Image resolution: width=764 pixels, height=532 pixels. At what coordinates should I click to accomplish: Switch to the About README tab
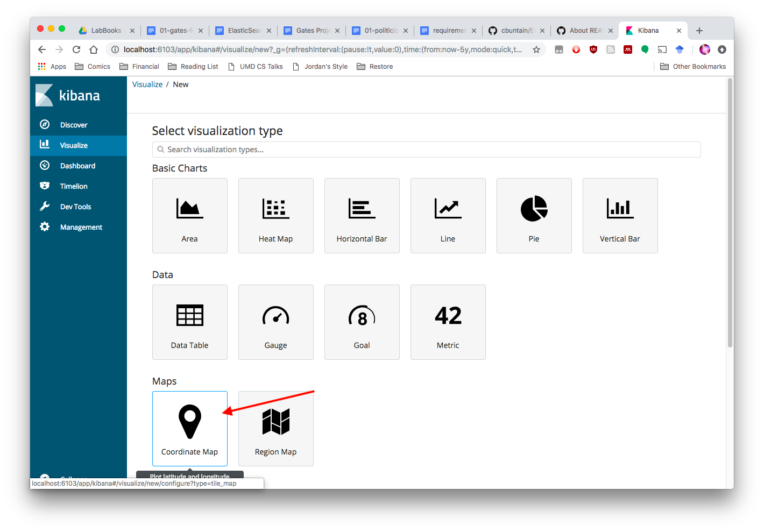pyautogui.click(x=585, y=31)
